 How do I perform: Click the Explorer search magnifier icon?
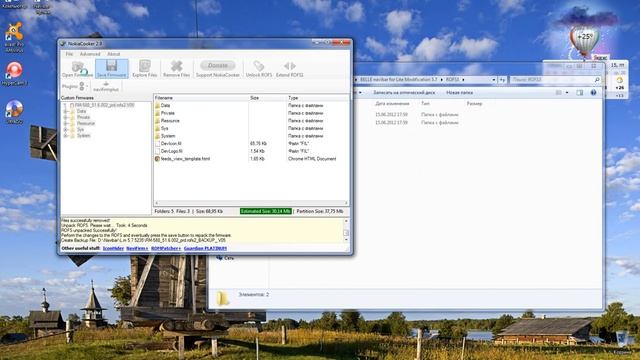click(597, 80)
